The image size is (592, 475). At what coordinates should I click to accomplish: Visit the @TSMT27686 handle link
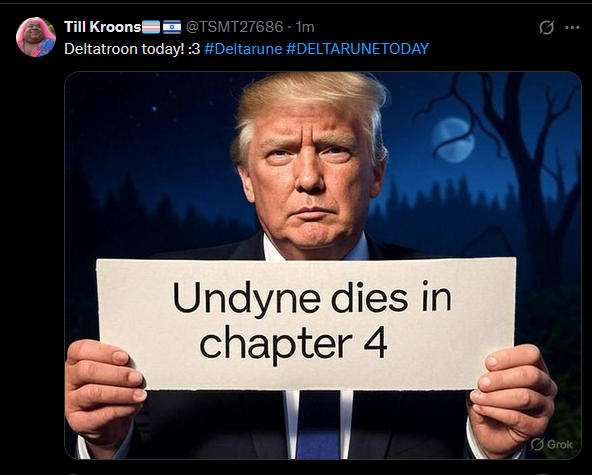(234, 27)
